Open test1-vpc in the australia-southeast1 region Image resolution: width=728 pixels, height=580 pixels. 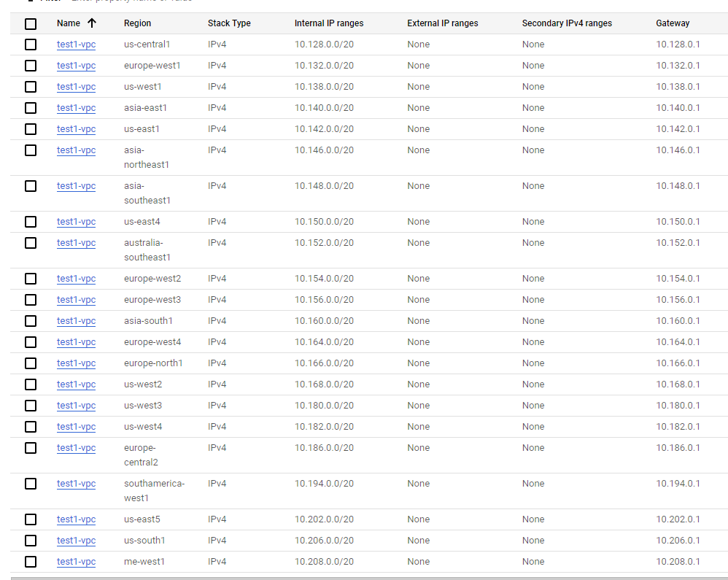pyautogui.click(x=76, y=243)
